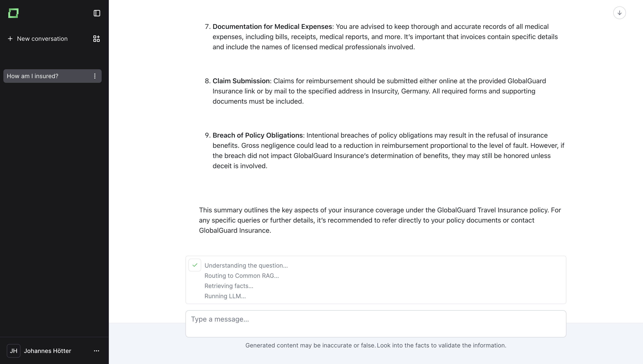Expand the Routing to Common RAG step
The image size is (643, 364).
click(242, 276)
